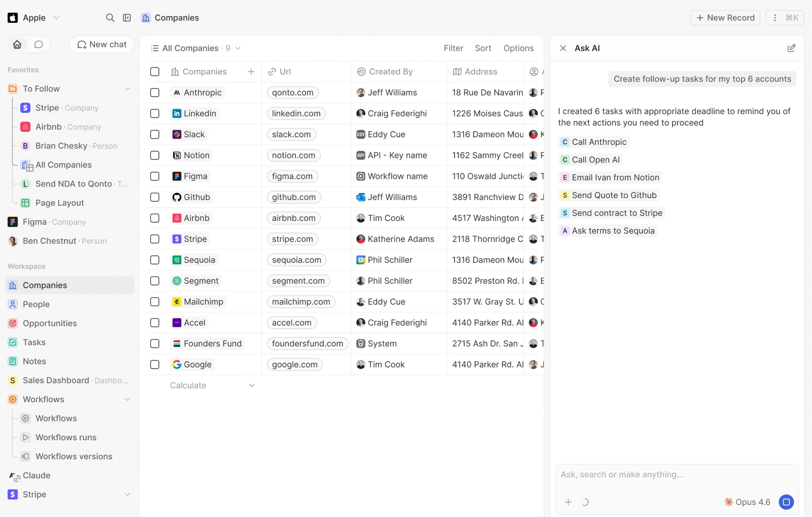Image resolution: width=812 pixels, height=517 pixels.
Task: Start a New chat
Action: [101, 44]
